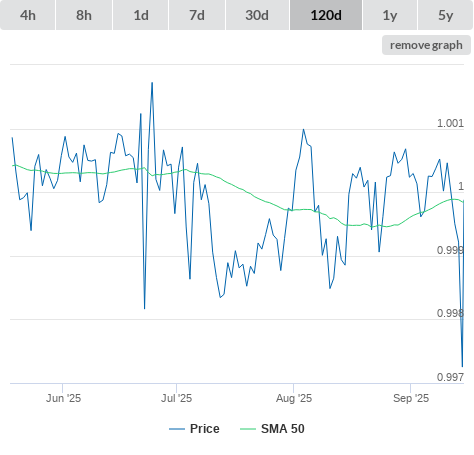Select the 4h time range tab
Image resolution: width=474 pixels, height=455 pixels.
(x=28, y=15)
